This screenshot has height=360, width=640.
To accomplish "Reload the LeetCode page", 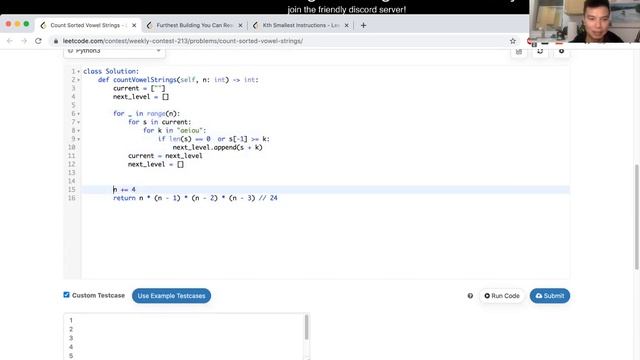I will point(38,41).
